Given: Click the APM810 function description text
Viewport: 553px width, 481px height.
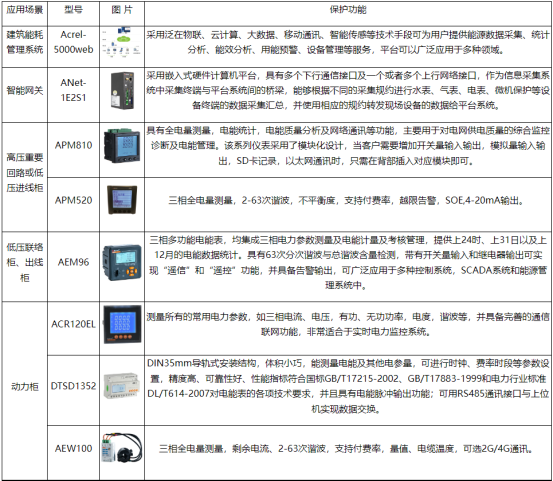Looking at the screenshot, I should pyautogui.click(x=348, y=146).
